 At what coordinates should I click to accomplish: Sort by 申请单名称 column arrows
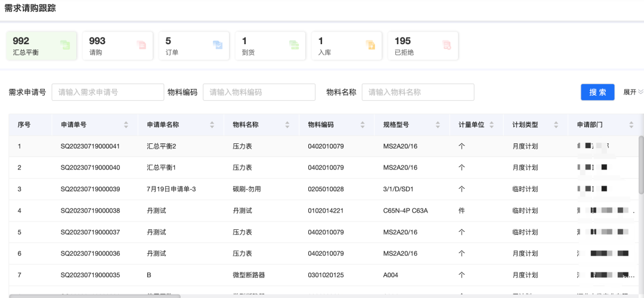[x=212, y=125]
